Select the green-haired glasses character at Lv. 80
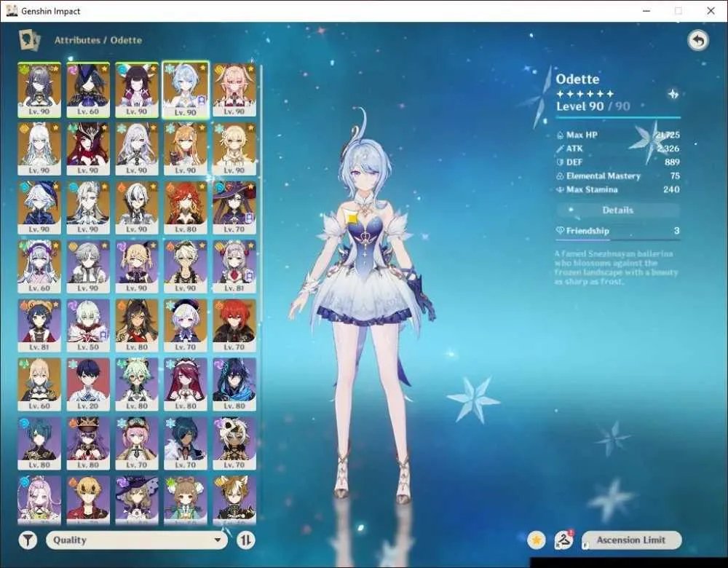 click(x=137, y=384)
